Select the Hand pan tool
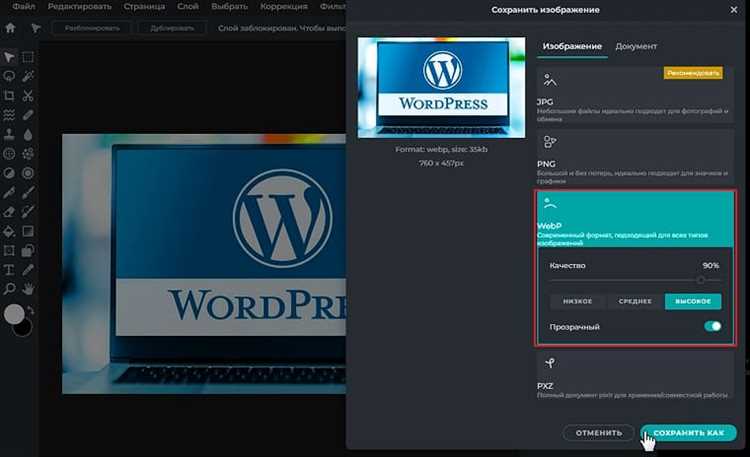This screenshot has height=457, width=750. [x=28, y=289]
